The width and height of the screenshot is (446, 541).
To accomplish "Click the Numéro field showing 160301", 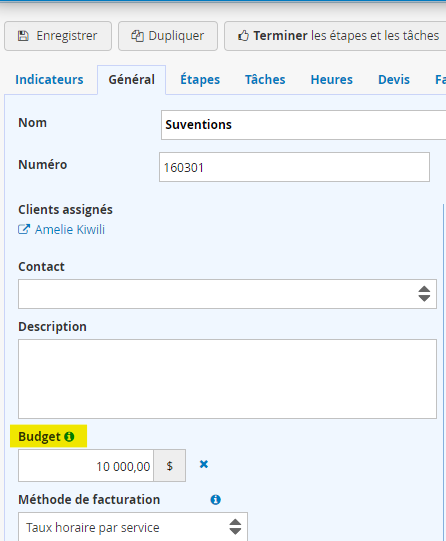I will point(294,167).
